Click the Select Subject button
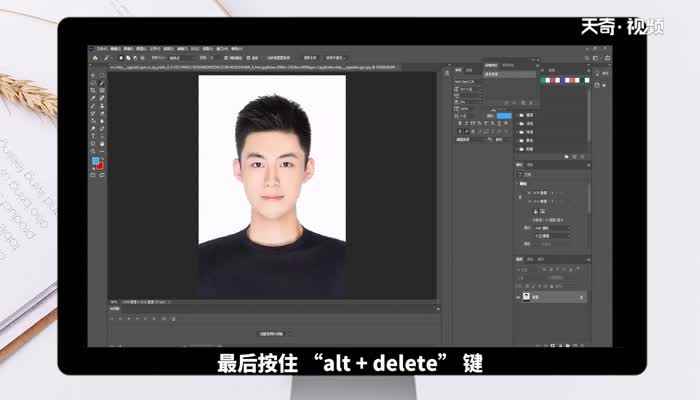Viewport: 700px width, 400px height. 310,58
